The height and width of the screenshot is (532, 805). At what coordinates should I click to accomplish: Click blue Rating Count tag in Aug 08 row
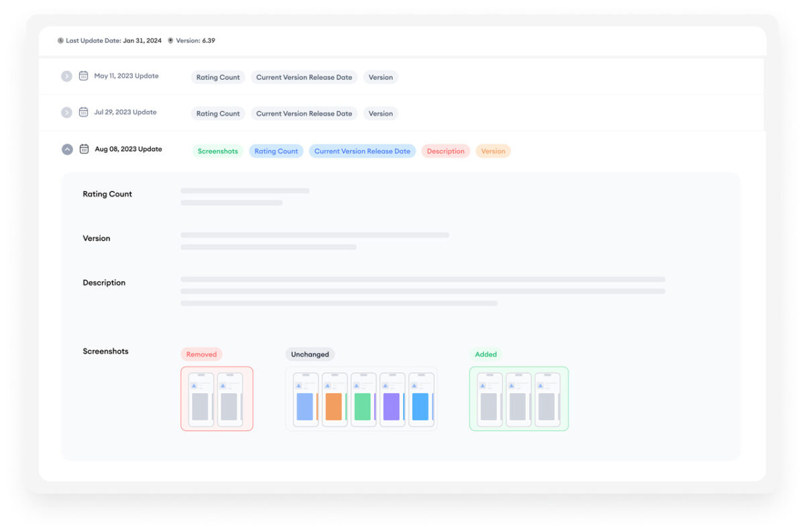click(276, 151)
